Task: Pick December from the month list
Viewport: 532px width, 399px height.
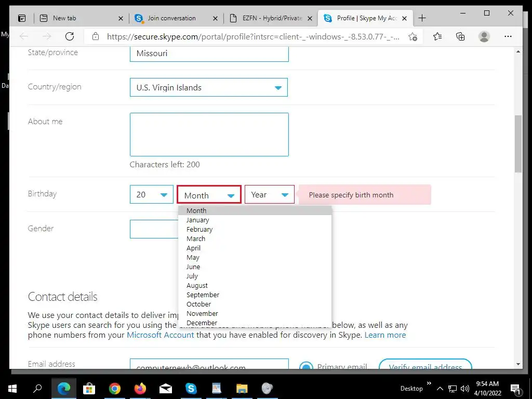Action: (x=255, y=323)
